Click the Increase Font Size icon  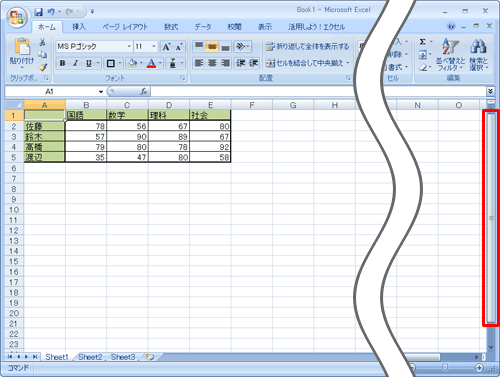point(166,47)
